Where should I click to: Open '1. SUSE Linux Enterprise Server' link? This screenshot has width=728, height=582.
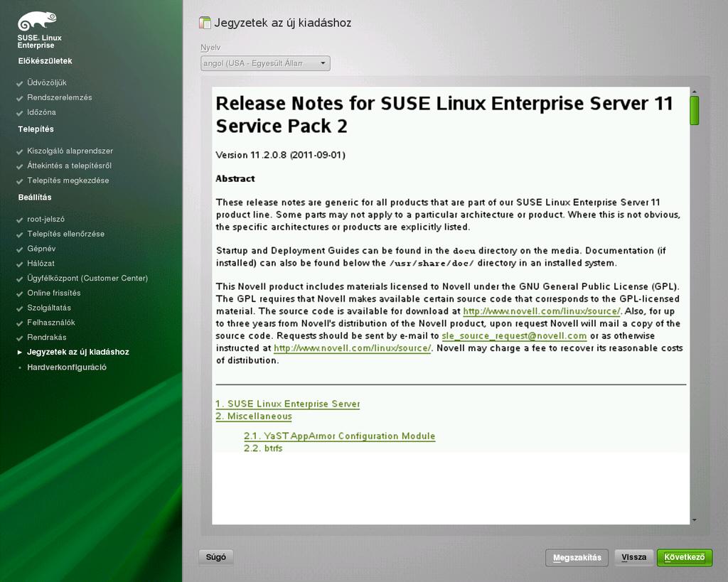tap(288, 404)
